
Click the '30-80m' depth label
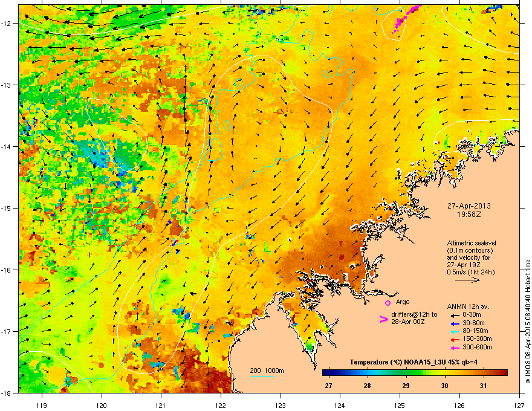click(x=473, y=323)
